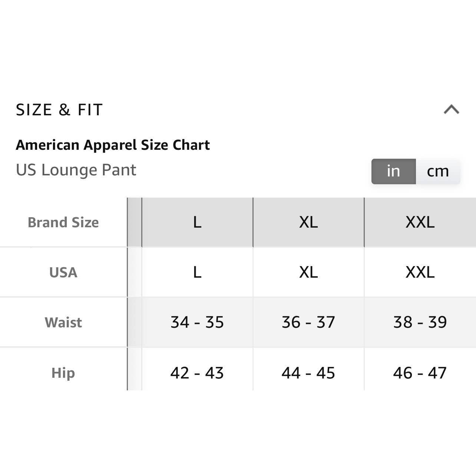The height and width of the screenshot is (476, 476).
Task: Click the SIZE & FIT heading
Action: click(59, 110)
